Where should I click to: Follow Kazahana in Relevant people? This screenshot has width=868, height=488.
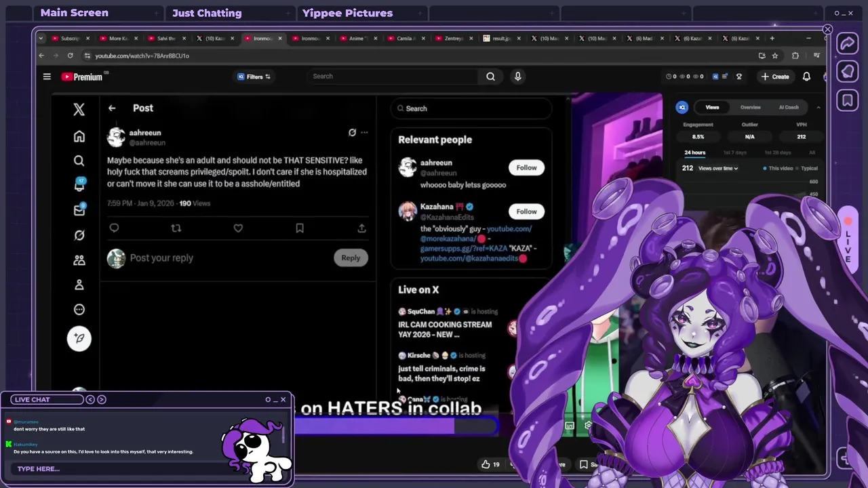(x=526, y=211)
